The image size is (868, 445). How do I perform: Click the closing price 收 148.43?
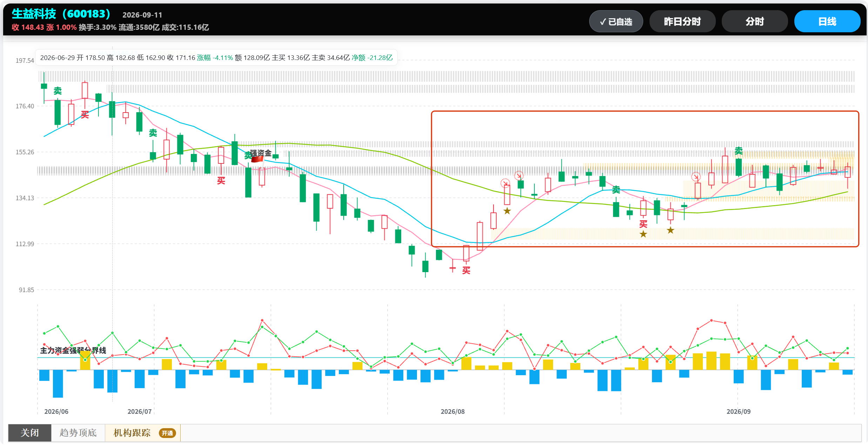(28, 27)
